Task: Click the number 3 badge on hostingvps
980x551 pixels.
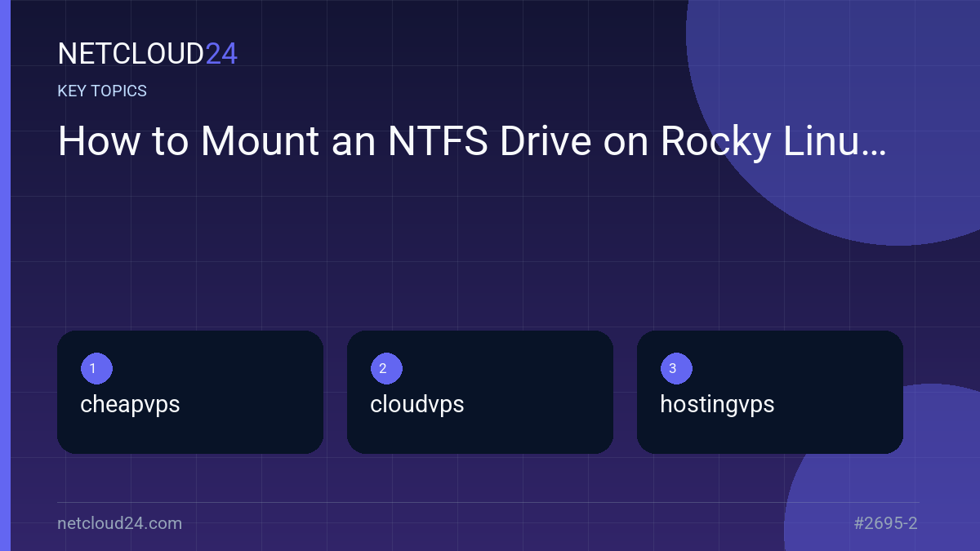Action: pos(676,368)
